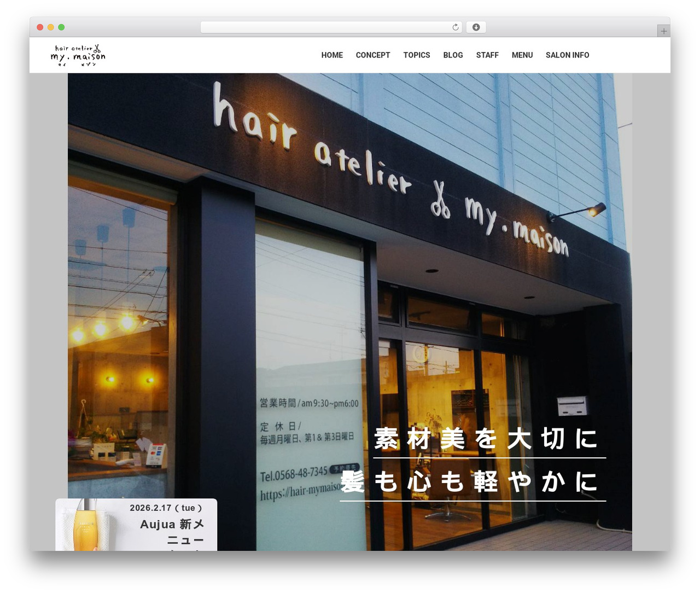The height and width of the screenshot is (593, 700).
Task: Click the 2026.2.17 ( tue ) date text
Action: [x=166, y=508]
